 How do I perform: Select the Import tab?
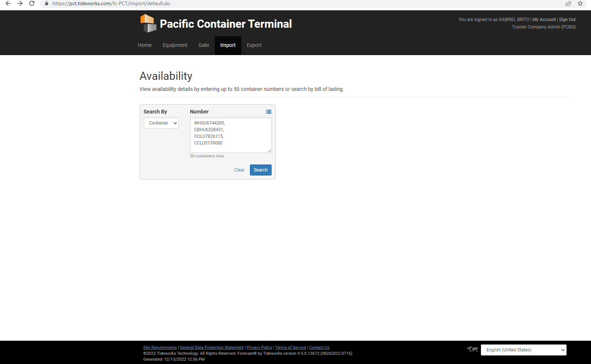coord(228,45)
